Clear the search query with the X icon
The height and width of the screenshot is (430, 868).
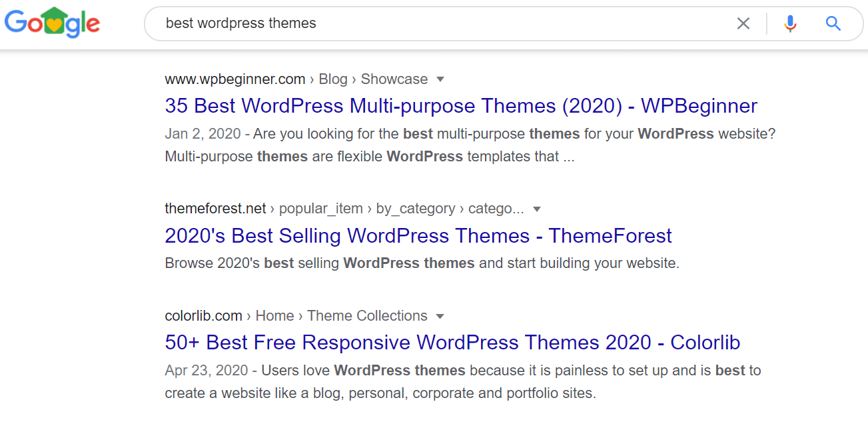click(743, 23)
